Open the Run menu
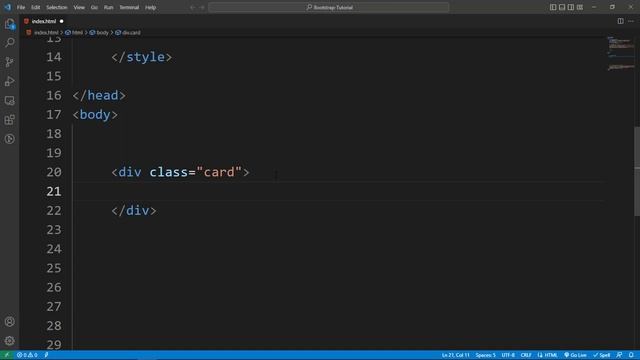This screenshot has height=360, width=640. (108, 7)
